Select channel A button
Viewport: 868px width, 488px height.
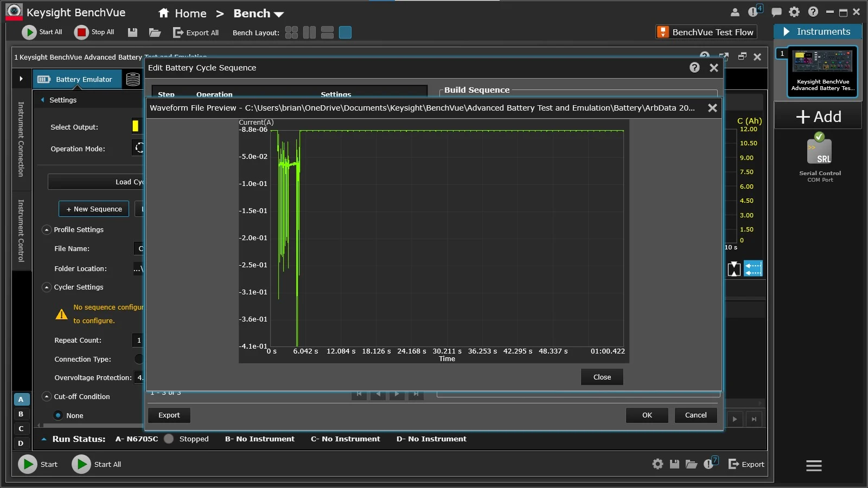point(21,400)
